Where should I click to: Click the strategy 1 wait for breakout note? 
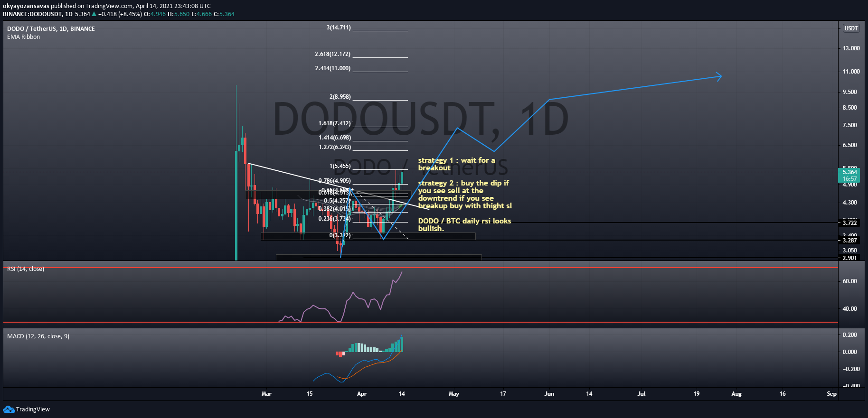(456, 164)
